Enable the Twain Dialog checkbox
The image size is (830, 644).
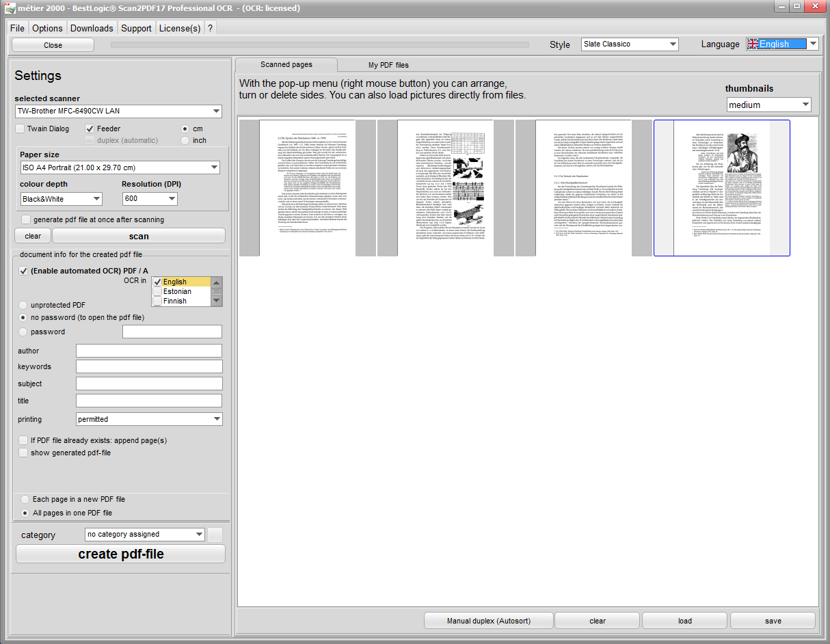click(x=21, y=129)
